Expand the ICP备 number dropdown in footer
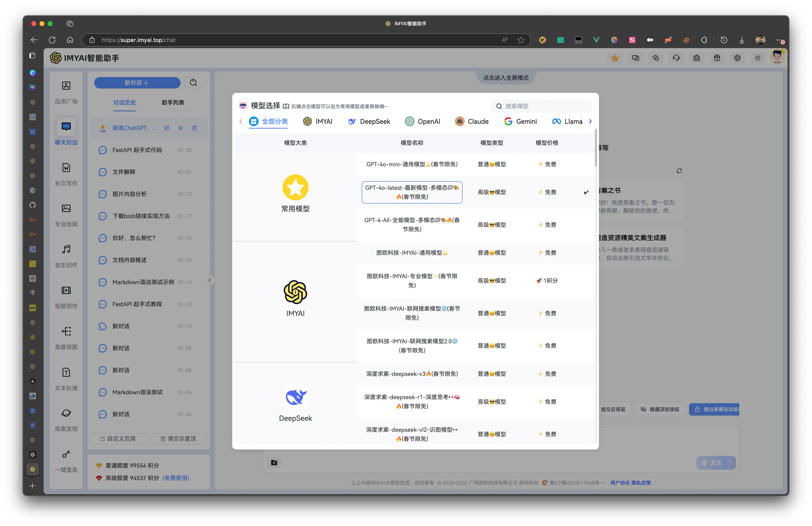 coord(602,483)
